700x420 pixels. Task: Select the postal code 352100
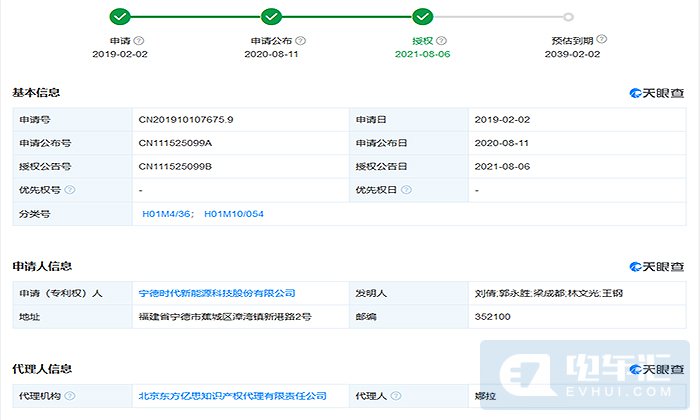pos(492,317)
